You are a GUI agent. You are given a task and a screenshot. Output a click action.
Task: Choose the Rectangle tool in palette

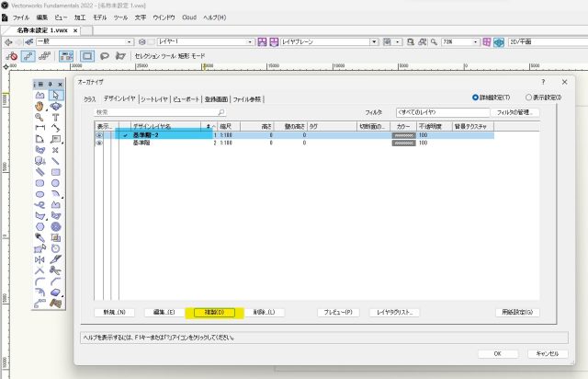(x=55, y=172)
